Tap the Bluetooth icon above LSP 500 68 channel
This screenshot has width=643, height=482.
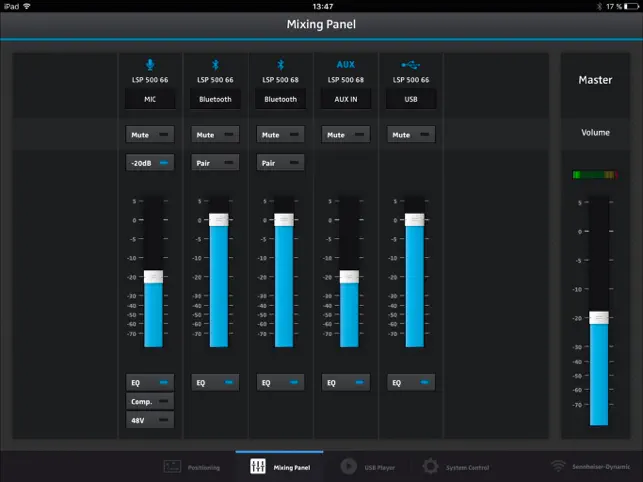click(x=280, y=65)
